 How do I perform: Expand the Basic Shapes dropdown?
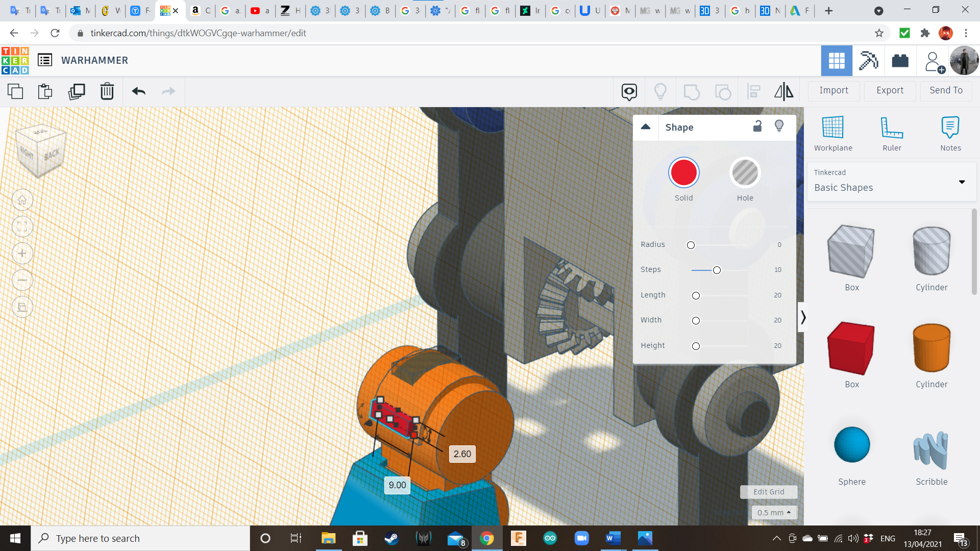(x=962, y=182)
